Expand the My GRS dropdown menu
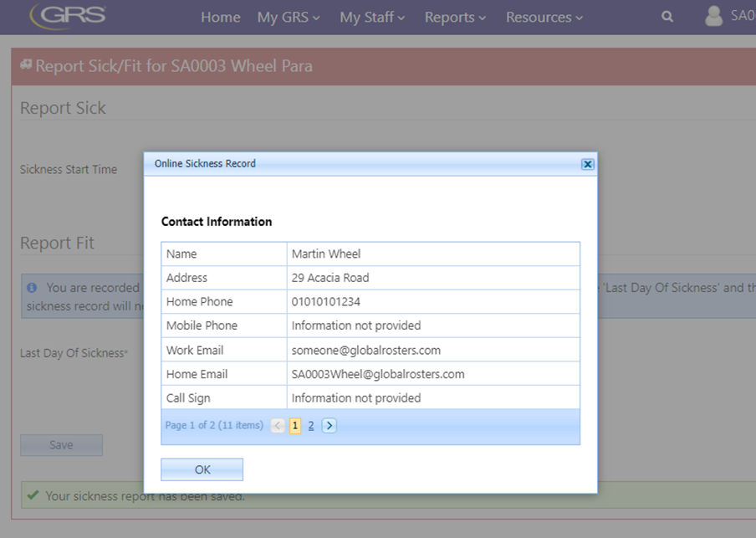756x538 pixels. point(289,18)
